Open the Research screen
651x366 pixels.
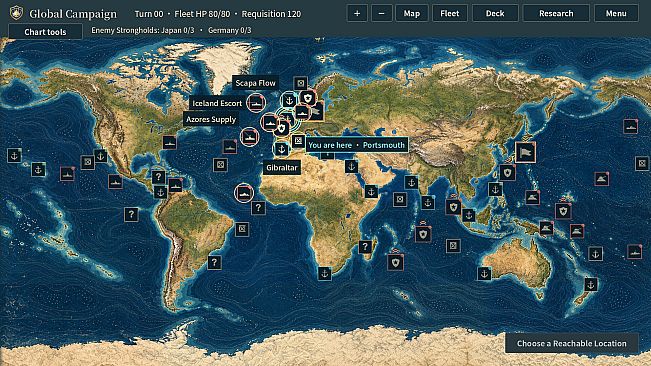[556, 13]
